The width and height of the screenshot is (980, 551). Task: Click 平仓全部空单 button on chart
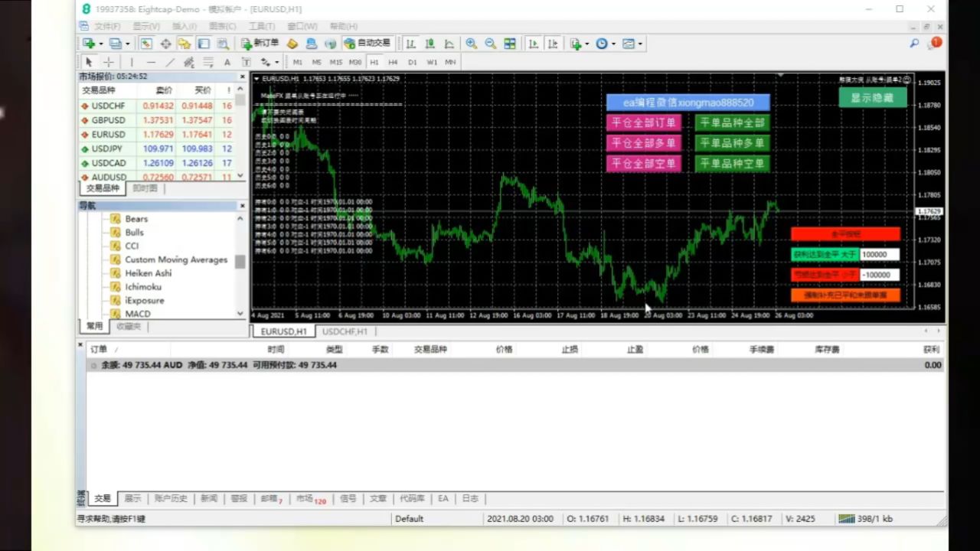(644, 164)
